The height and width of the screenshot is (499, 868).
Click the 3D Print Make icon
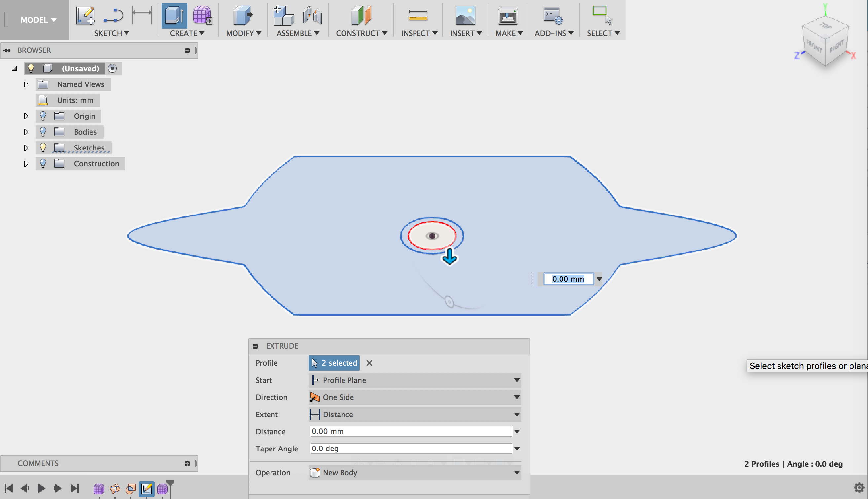pos(508,16)
